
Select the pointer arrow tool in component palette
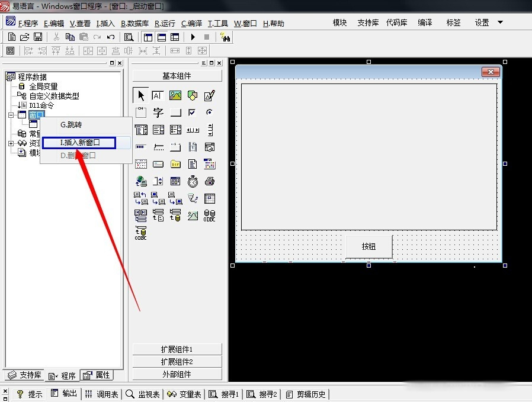coord(141,95)
